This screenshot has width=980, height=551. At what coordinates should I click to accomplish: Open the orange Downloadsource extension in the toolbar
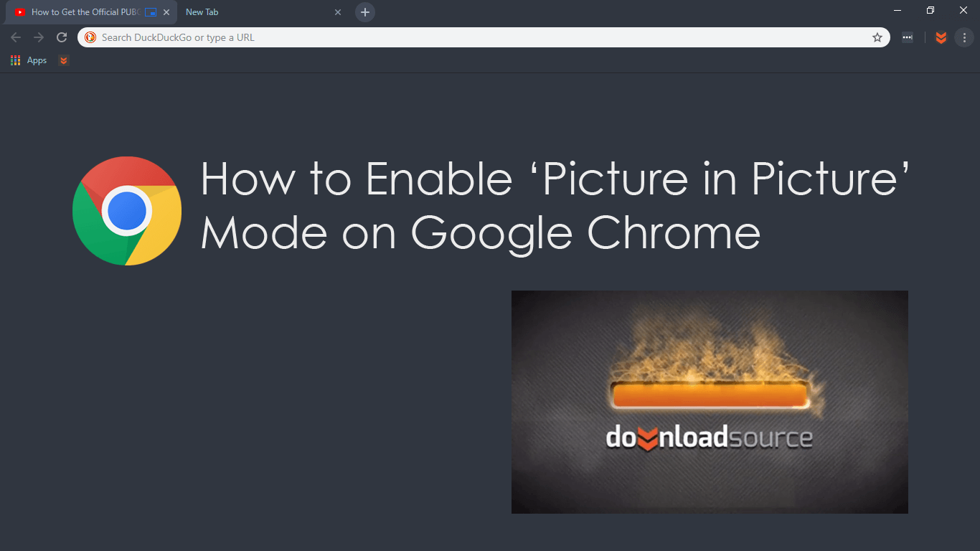(x=941, y=37)
